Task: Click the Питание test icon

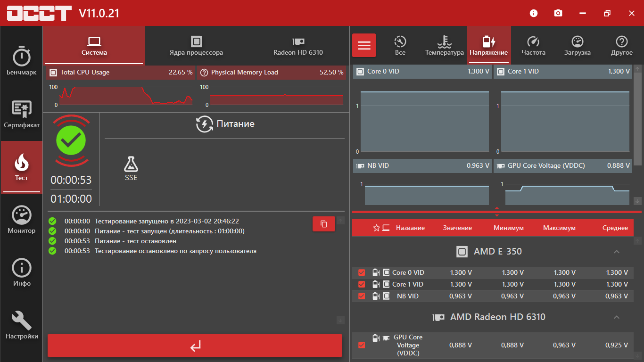Action: click(205, 124)
